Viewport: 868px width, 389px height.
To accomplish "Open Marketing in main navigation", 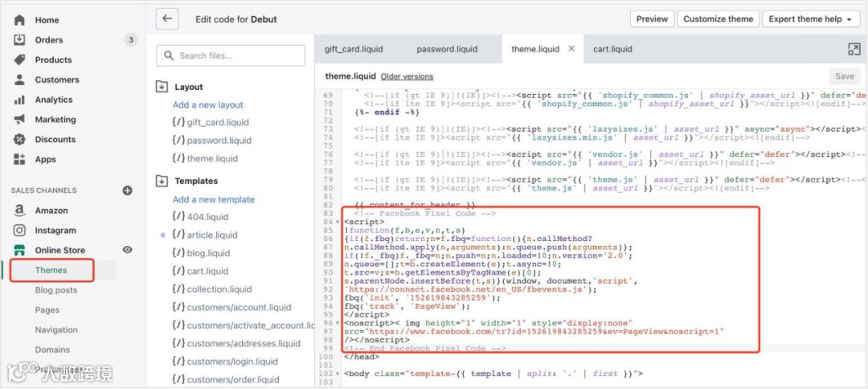I will tap(55, 120).
